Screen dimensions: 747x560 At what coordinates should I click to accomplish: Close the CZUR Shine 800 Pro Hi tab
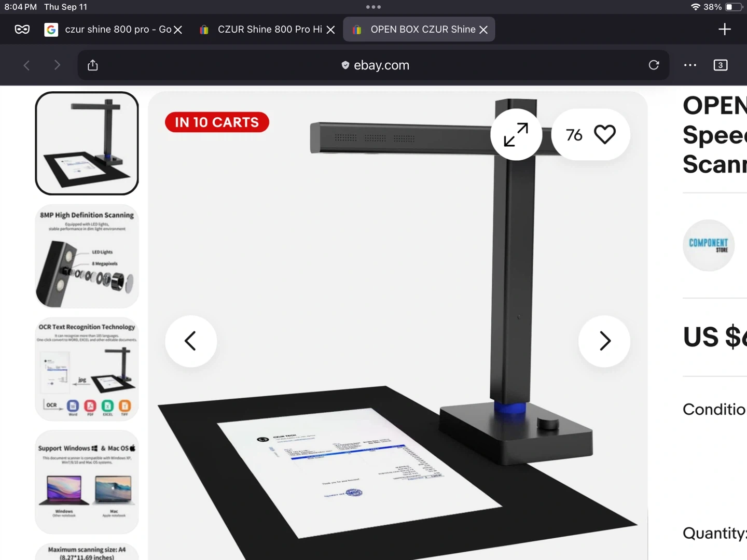pyautogui.click(x=330, y=30)
